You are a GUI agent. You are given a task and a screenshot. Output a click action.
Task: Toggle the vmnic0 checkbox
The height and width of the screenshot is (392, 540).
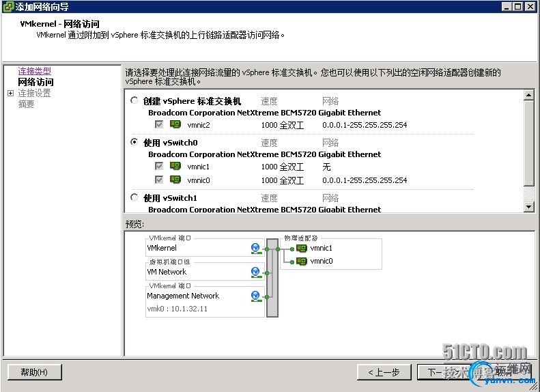coord(159,180)
